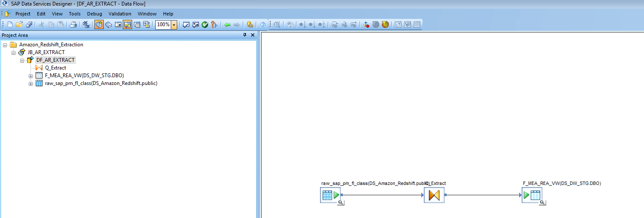Open the Central Object Library book icon
The width and height of the screenshot is (644, 218).
tap(109, 25)
